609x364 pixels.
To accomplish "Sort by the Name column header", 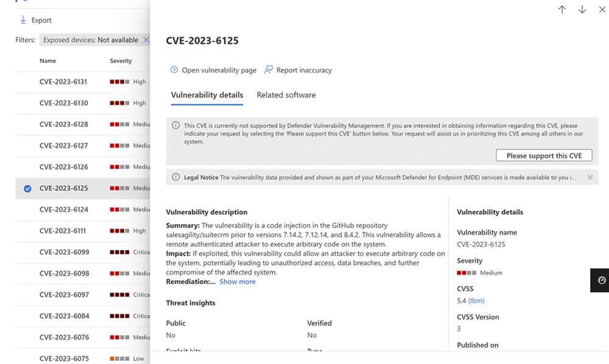I will pyautogui.click(x=48, y=60).
